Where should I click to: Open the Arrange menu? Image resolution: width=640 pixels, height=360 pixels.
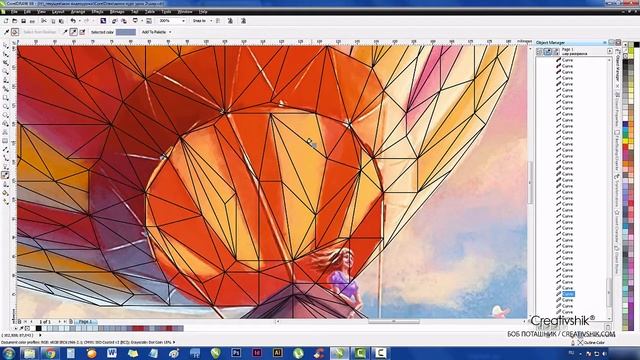point(78,12)
